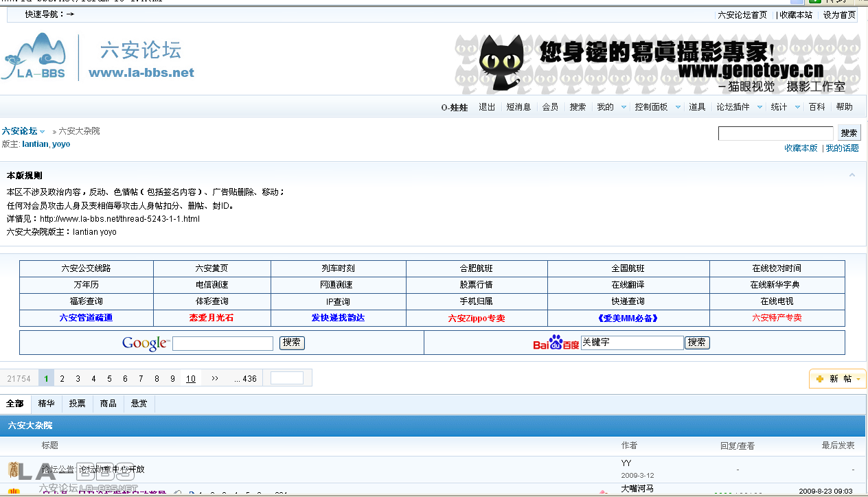The height and width of the screenshot is (497, 868).
Task: Go to page 2 of the thread list
Action: 61,378
